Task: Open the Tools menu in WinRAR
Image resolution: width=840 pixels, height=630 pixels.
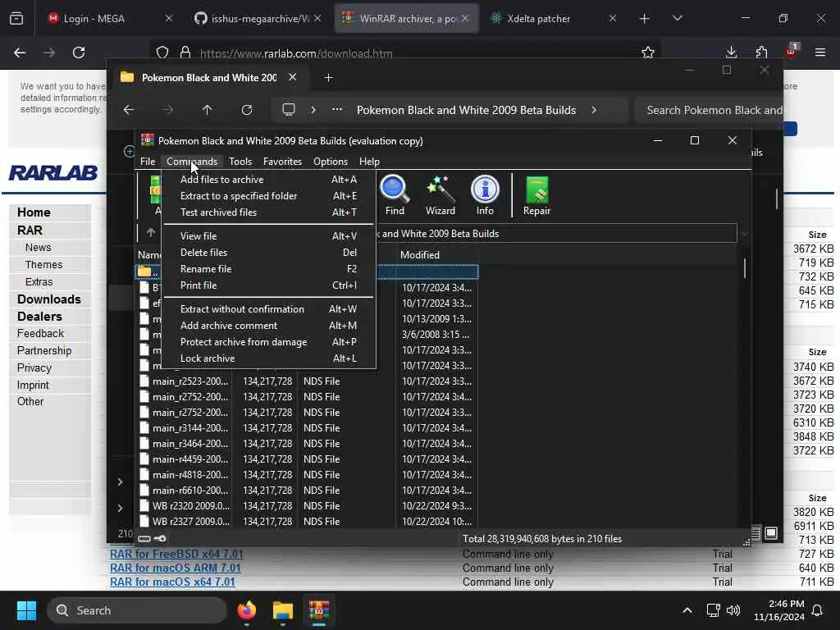Action: 240,162
